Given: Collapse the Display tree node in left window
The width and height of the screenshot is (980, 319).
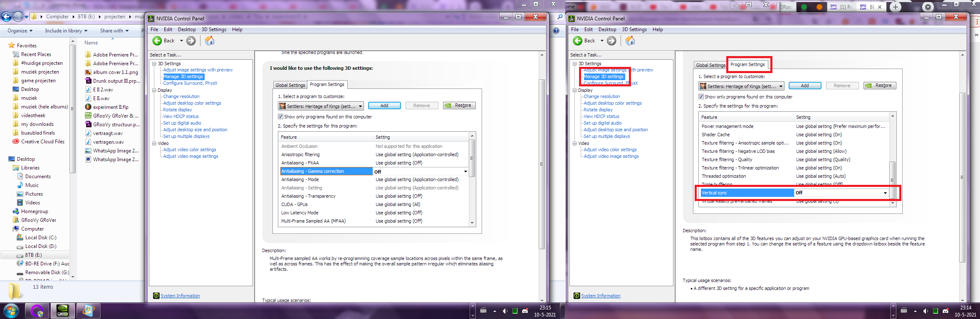Looking at the screenshot, I should pyautogui.click(x=154, y=90).
